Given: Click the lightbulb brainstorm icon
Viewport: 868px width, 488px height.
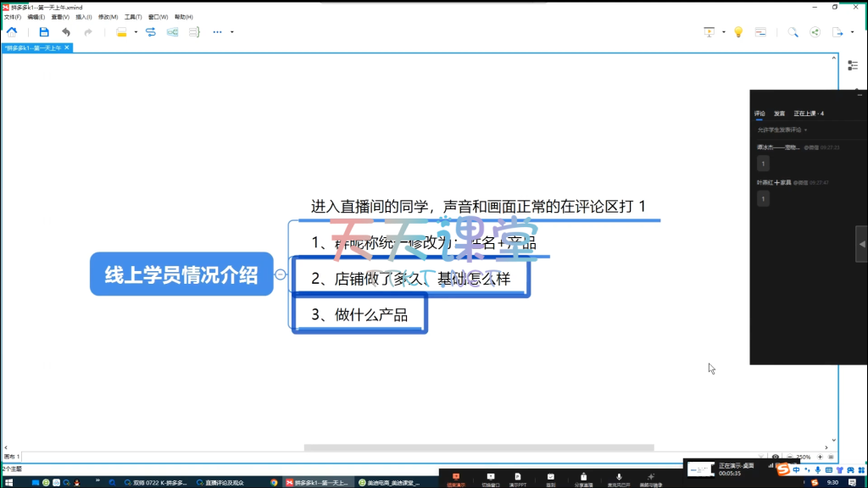Looking at the screenshot, I should (x=738, y=32).
